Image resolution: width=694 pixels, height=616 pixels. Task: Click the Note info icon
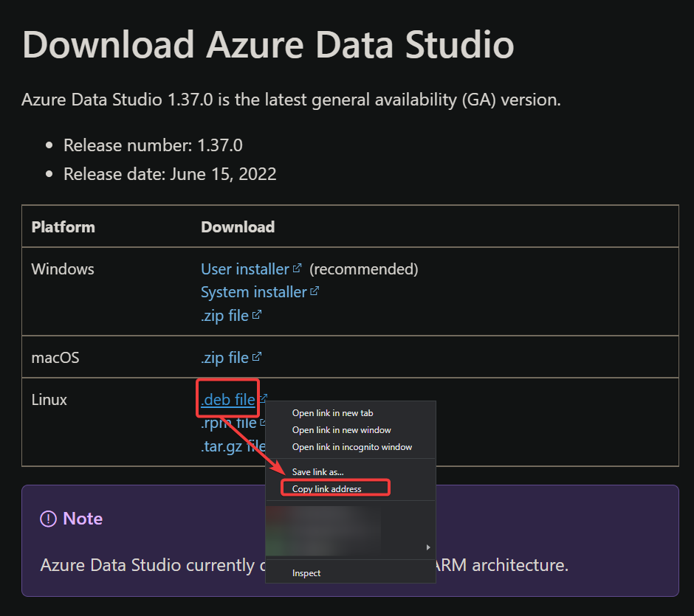(x=48, y=519)
